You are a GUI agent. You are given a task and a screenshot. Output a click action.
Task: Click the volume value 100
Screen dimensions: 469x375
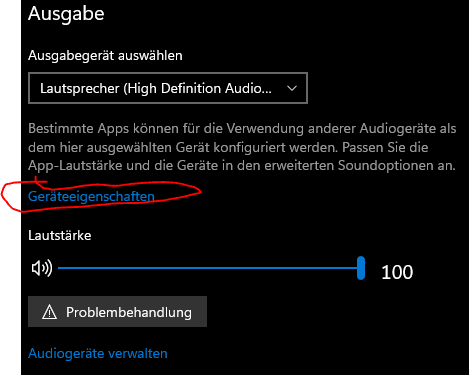point(397,272)
